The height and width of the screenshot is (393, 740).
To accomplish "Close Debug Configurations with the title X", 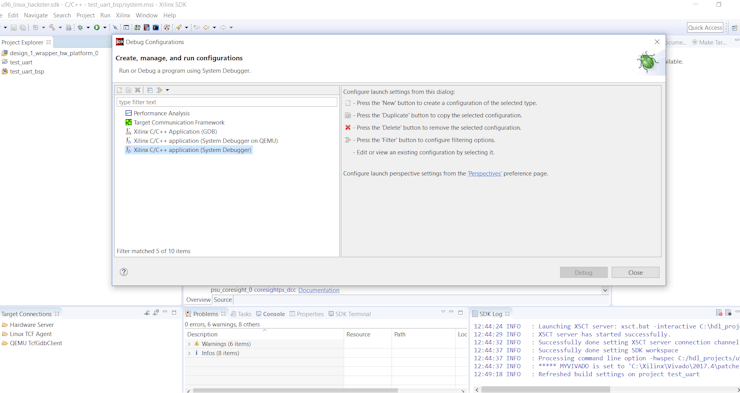I will coord(657,42).
